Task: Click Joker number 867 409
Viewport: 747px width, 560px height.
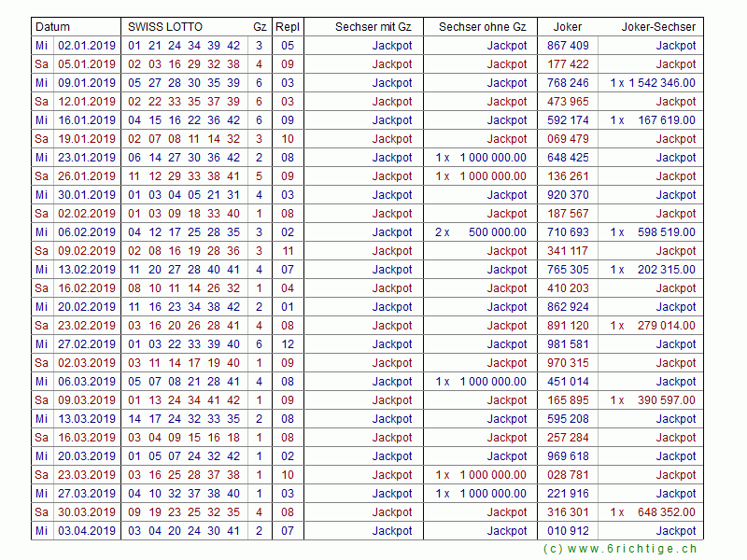Action: [568, 46]
